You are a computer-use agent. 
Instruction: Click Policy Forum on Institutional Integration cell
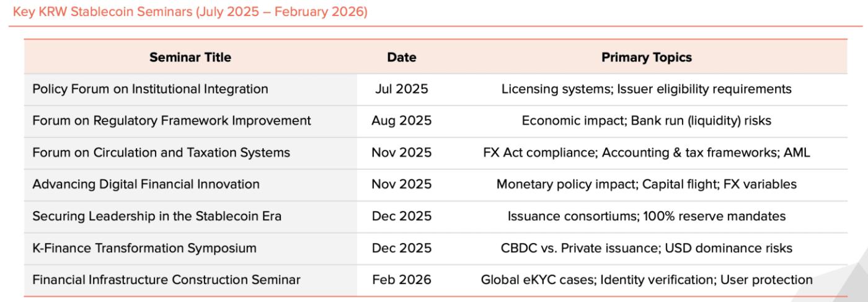click(x=150, y=89)
